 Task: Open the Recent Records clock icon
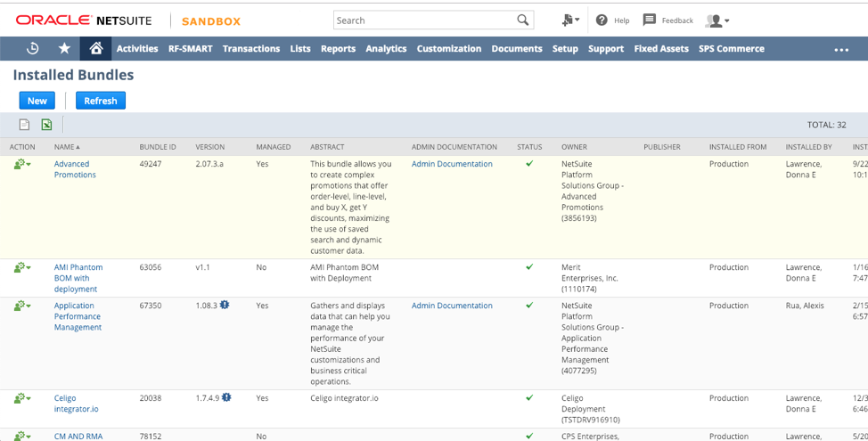pyautogui.click(x=33, y=49)
